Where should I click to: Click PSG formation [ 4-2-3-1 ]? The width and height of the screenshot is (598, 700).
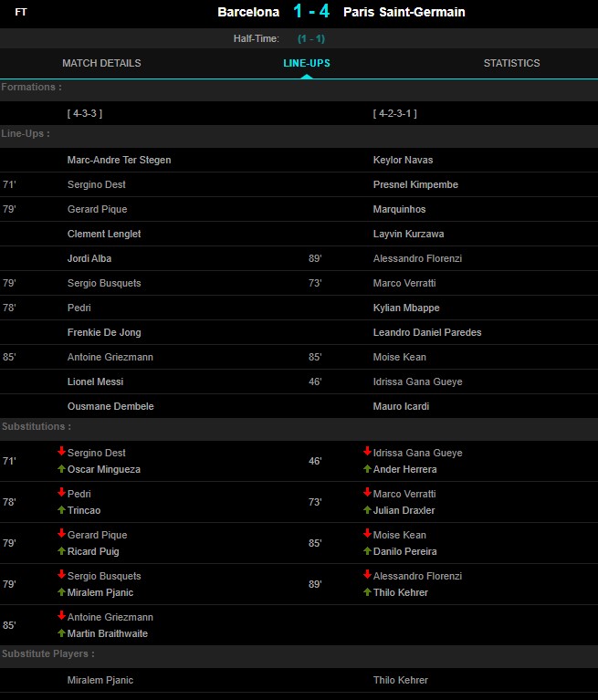click(x=394, y=113)
